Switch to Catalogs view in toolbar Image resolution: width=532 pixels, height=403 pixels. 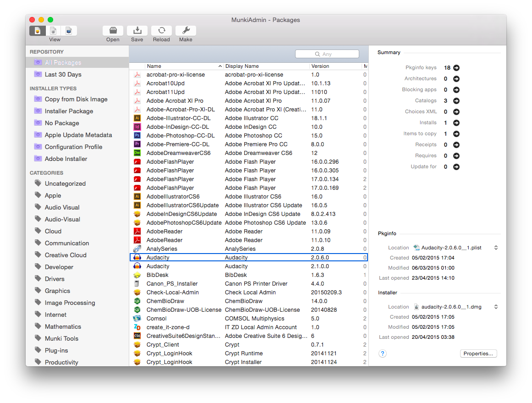click(x=53, y=31)
